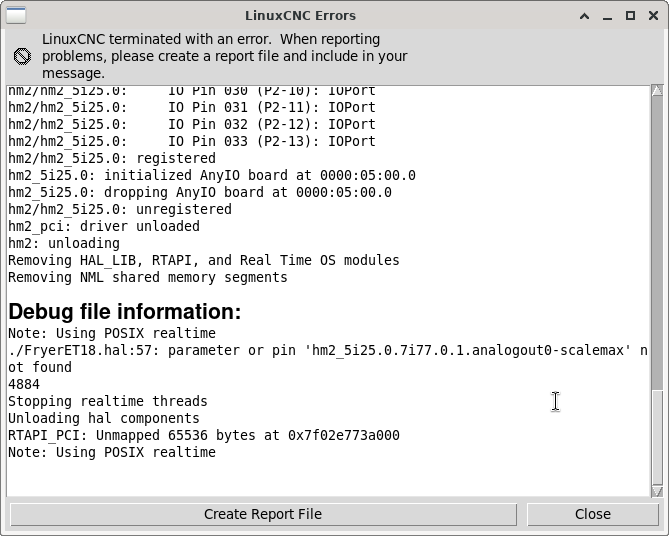Roll up window with the shade arrow
This screenshot has width=669, height=536.
[x=586, y=15]
